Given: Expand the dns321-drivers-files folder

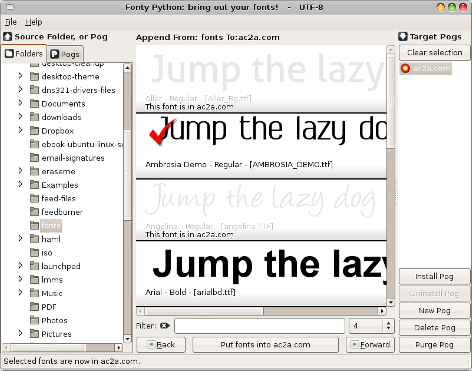Looking at the screenshot, I should point(20,89).
